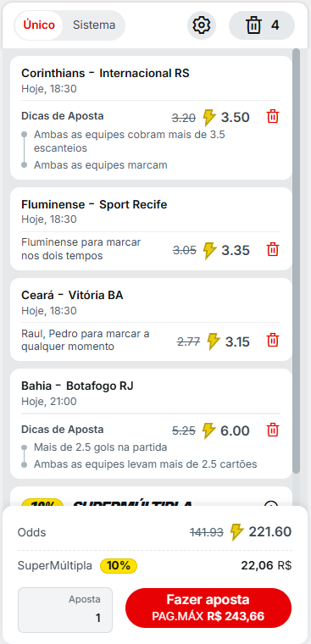The height and width of the screenshot is (644, 311).
Task: Open bet slip settings gear
Action: pyautogui.click(x=202, y=25)
